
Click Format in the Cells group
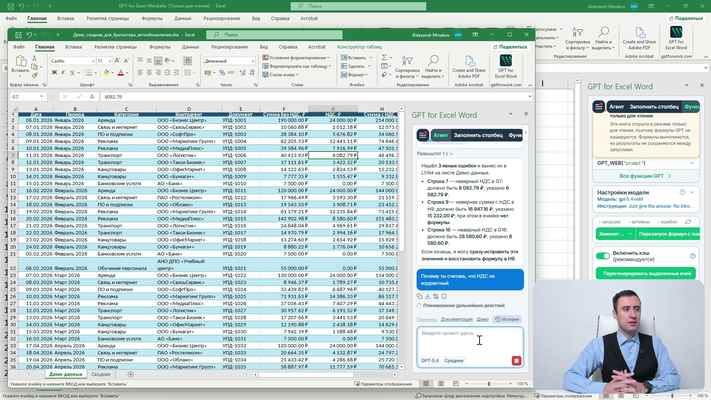tap(354, 74)
